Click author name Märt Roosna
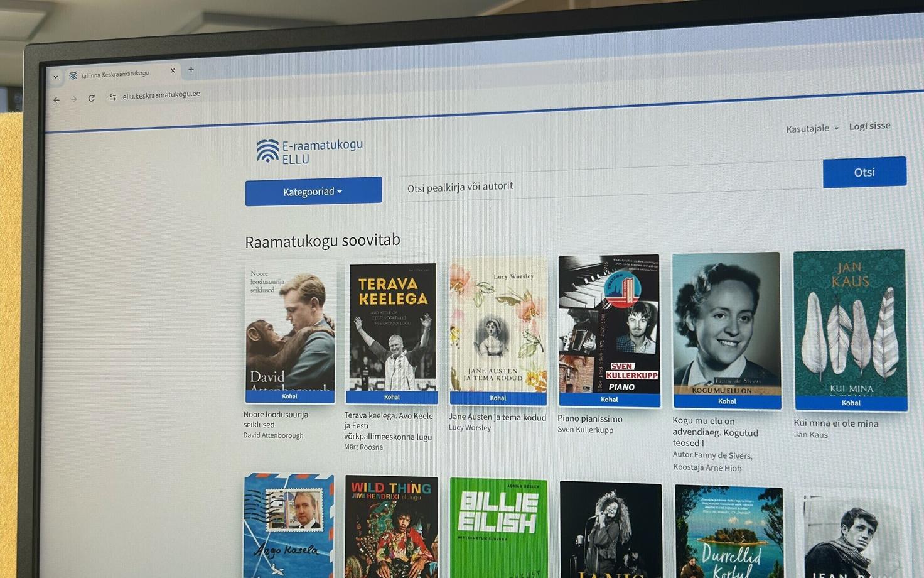 [x=363, y=447]
